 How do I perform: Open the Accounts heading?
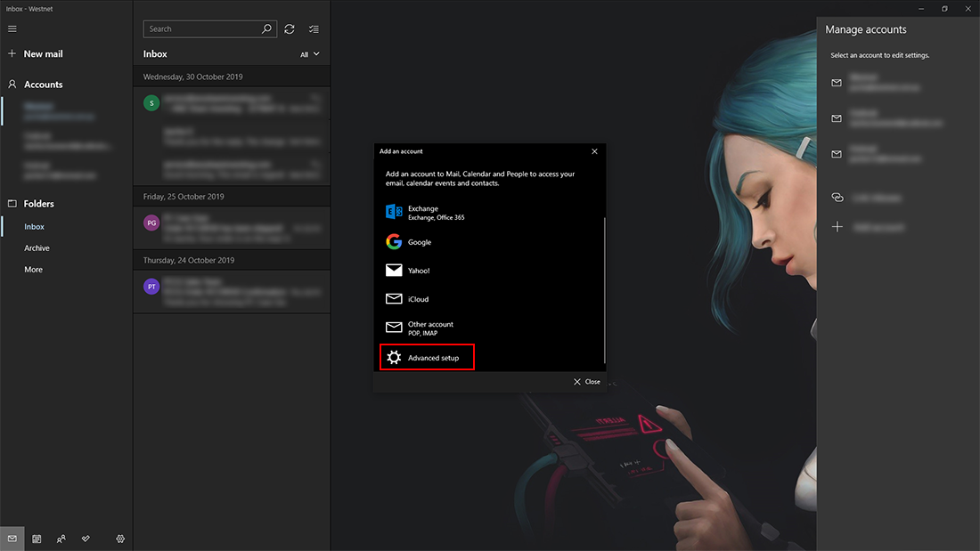pyautogui.click(x=43, y=85)
